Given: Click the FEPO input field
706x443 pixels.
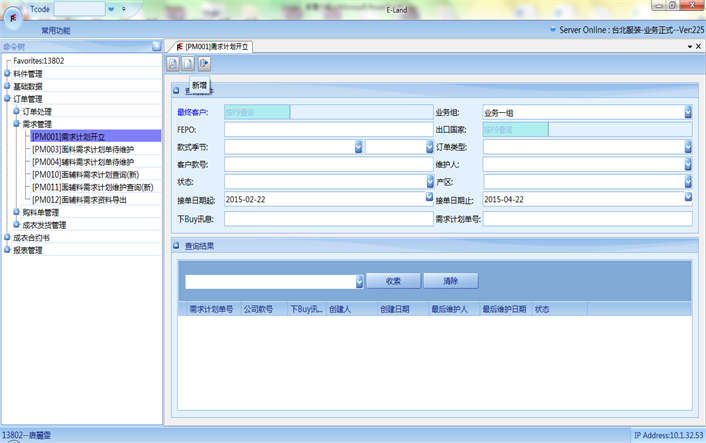Looking at the screenshot, I should (x=328, y=129).
